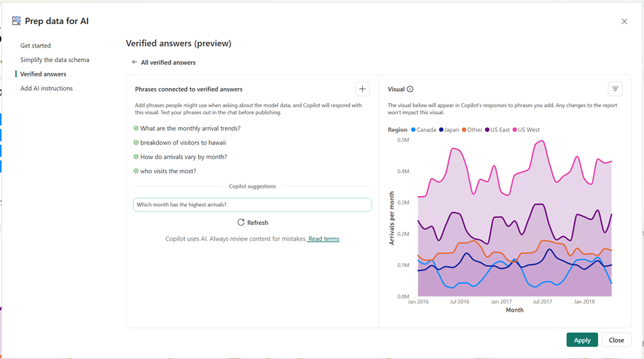Open the Get started section

[36, 45]
